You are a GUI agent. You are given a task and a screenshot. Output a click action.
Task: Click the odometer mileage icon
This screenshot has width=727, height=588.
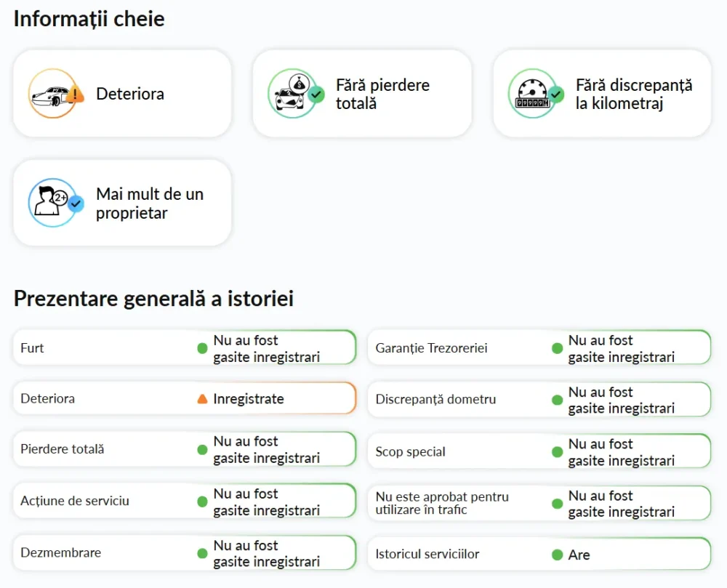click(536, 94)
